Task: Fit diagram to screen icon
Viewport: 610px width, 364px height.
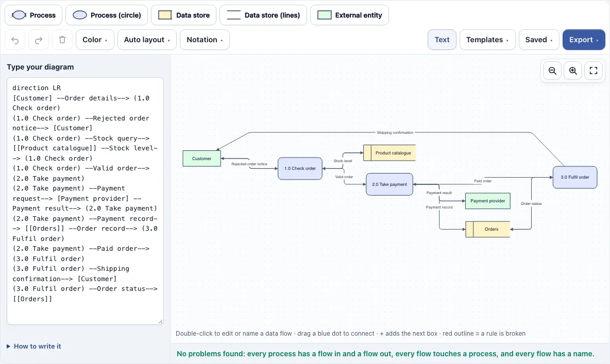Action: click(x=594, y=71)
